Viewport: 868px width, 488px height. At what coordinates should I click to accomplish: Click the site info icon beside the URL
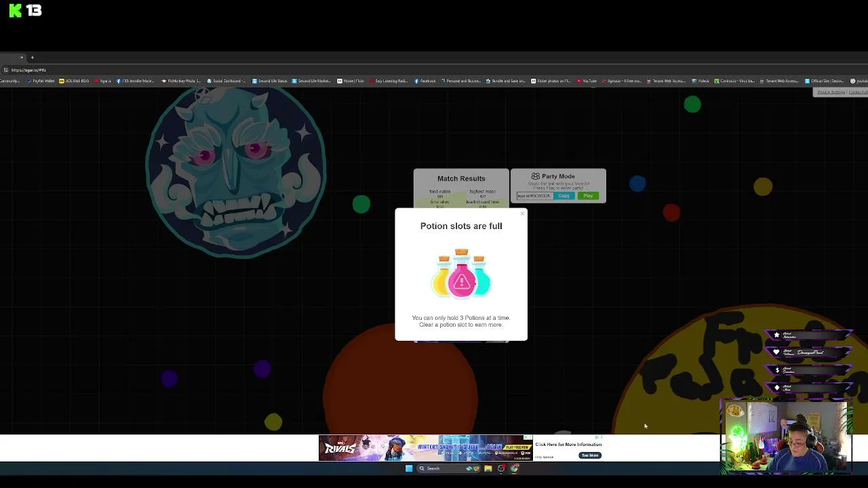(x=5, y=70)
